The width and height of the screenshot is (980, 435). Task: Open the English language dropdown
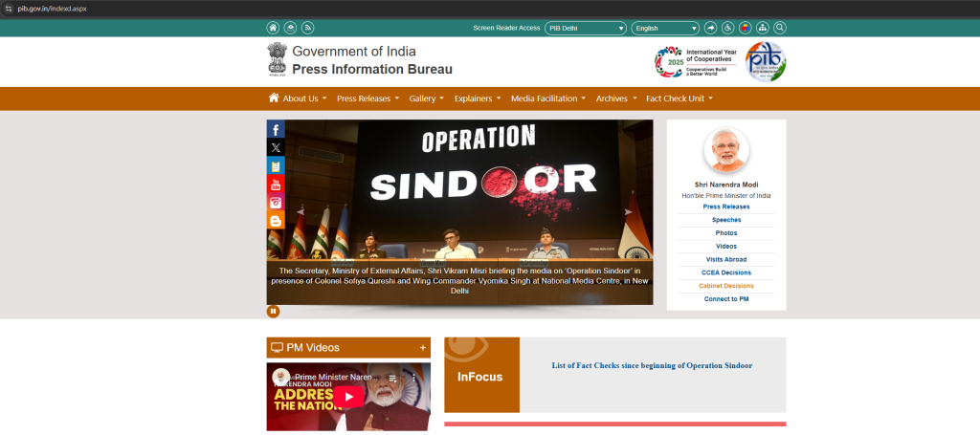(664, 28)
